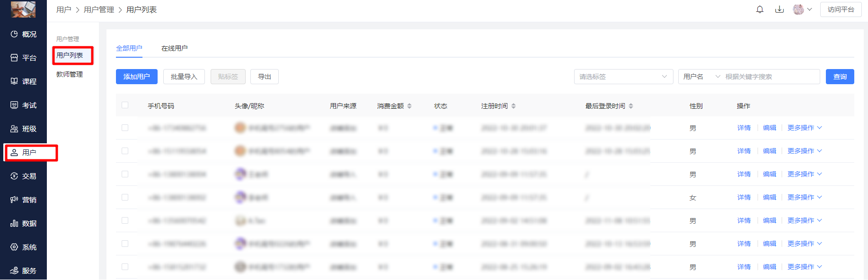This screenshot has width=868, height=280.
Task: Check the second user row checkbox
Action: [x=125, y=151]
